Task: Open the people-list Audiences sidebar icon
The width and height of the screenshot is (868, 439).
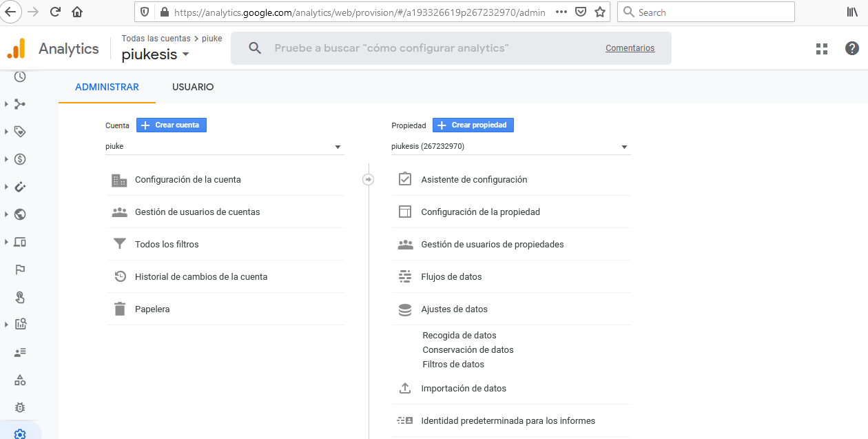Action: 20,352
